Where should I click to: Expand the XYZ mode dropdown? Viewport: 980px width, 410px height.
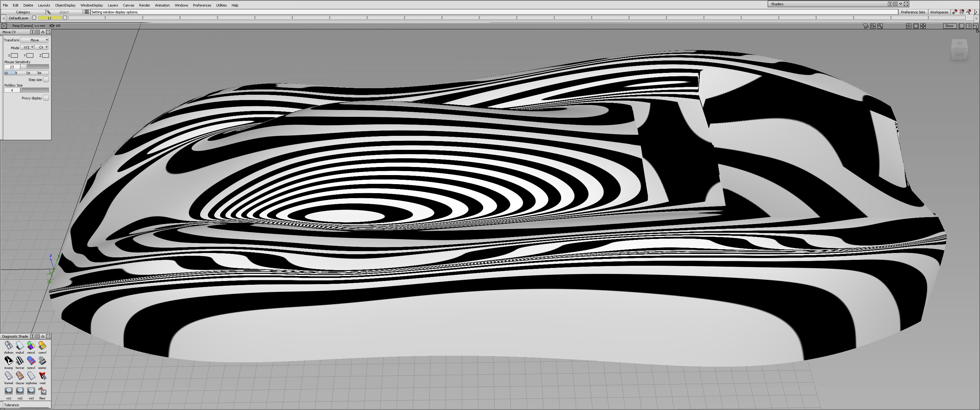pyautogui.click(x=27, y=47)
